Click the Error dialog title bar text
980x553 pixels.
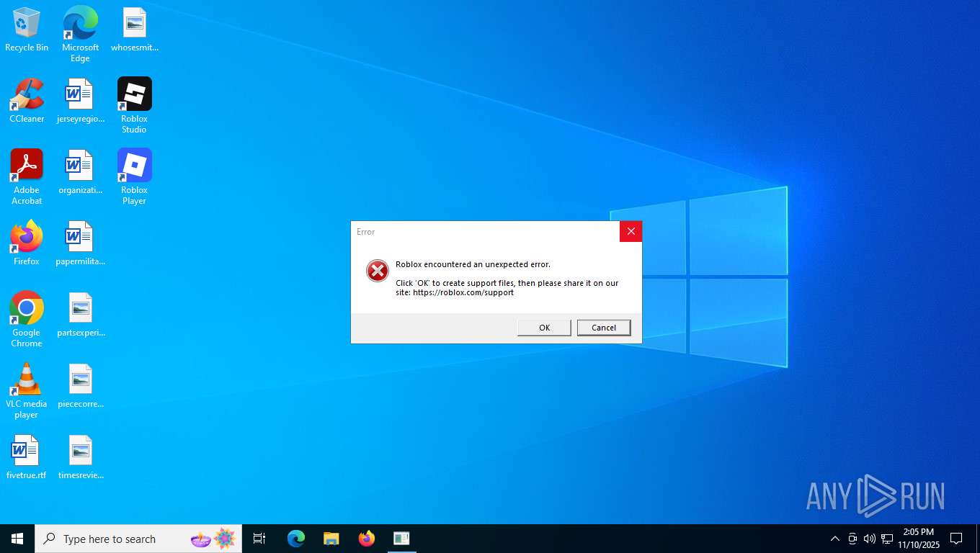click(366, 232)
